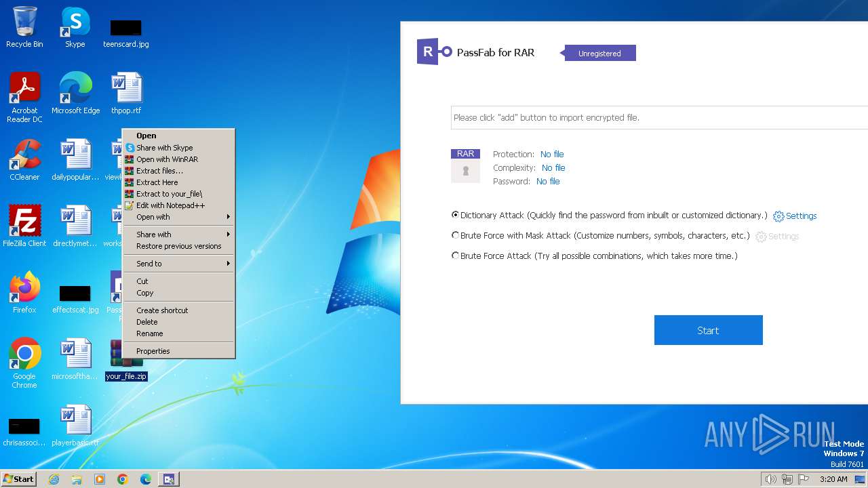Open Windows Media Player in taskbar

coord(100,479)
